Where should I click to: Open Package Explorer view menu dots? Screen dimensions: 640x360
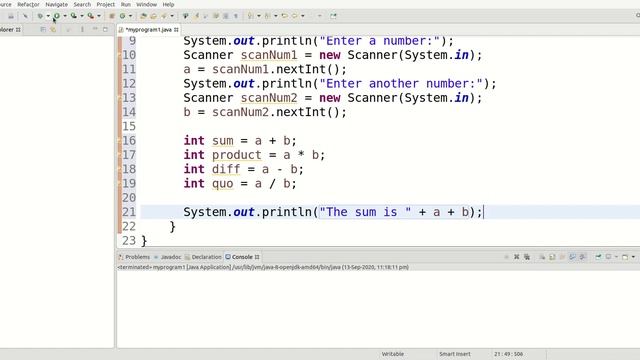point(82,29)
